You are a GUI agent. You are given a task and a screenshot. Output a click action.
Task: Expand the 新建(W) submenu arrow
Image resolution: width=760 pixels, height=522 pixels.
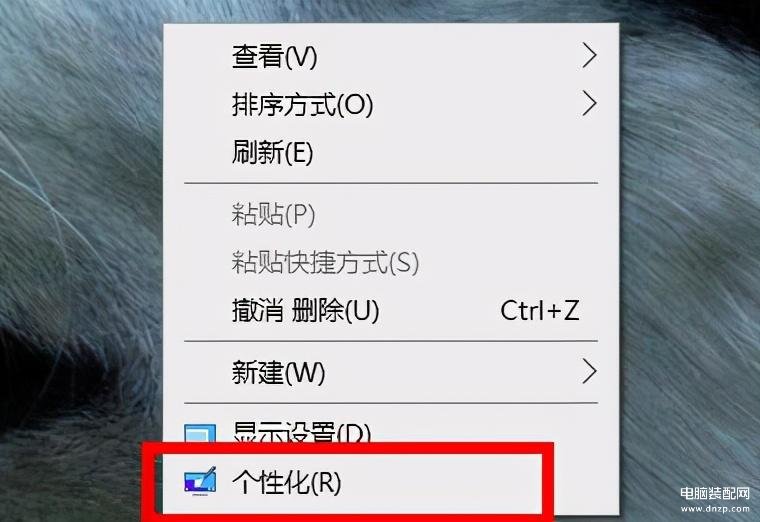tap(589, 372)
